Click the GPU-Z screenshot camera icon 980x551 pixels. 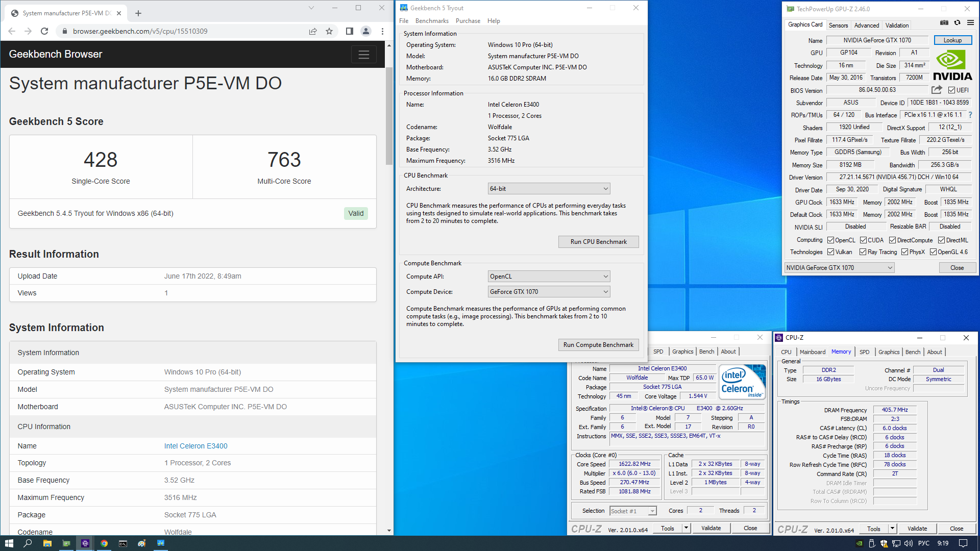944,22
